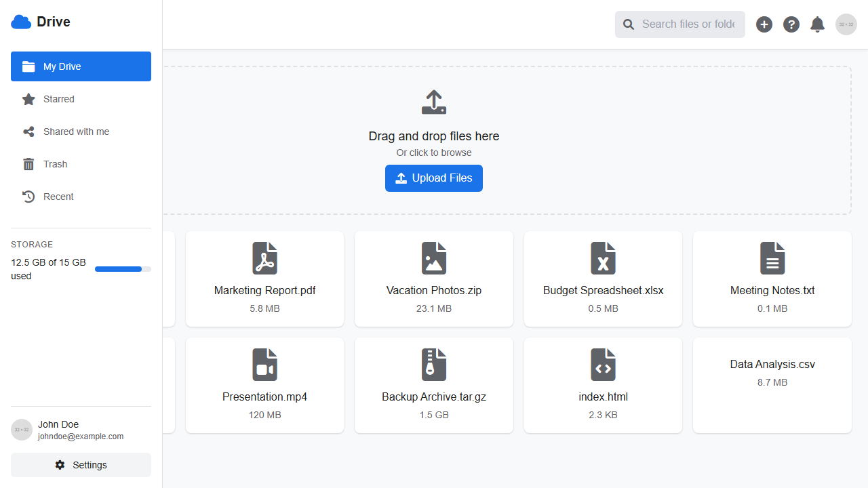Open Settings from the sidebar
Screen dimensions: 868x488
click(x=81, y=465)
